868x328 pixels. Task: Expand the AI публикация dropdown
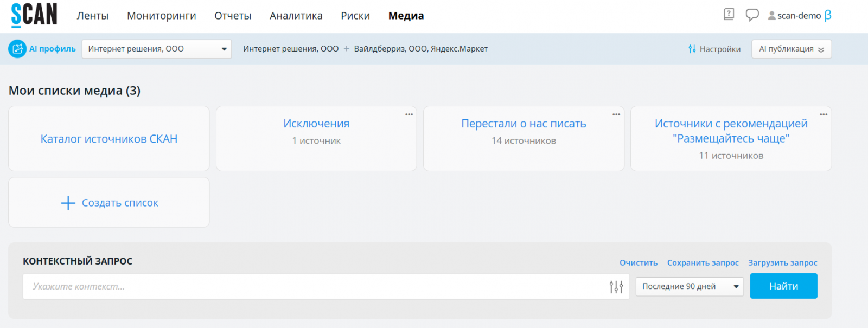click(791, 49)
